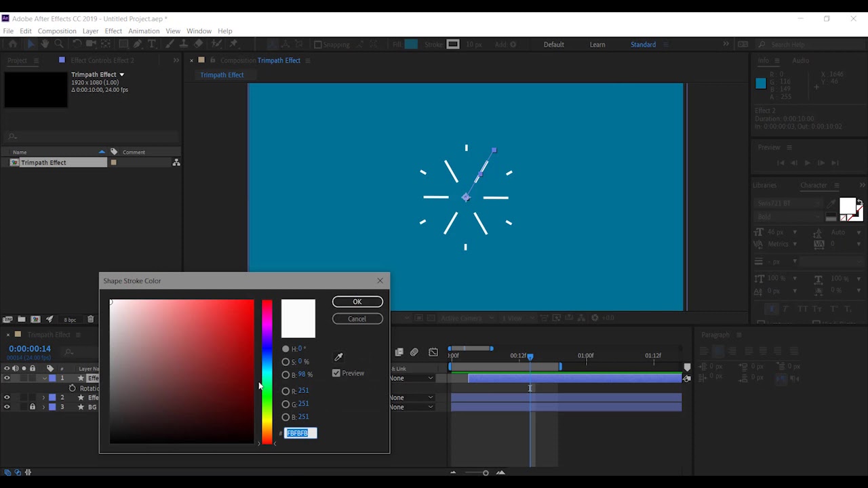Swap fill and stroke in Character panel
Image resolution: width=868 pixels, height=488 pixels.
coord(860,203)
